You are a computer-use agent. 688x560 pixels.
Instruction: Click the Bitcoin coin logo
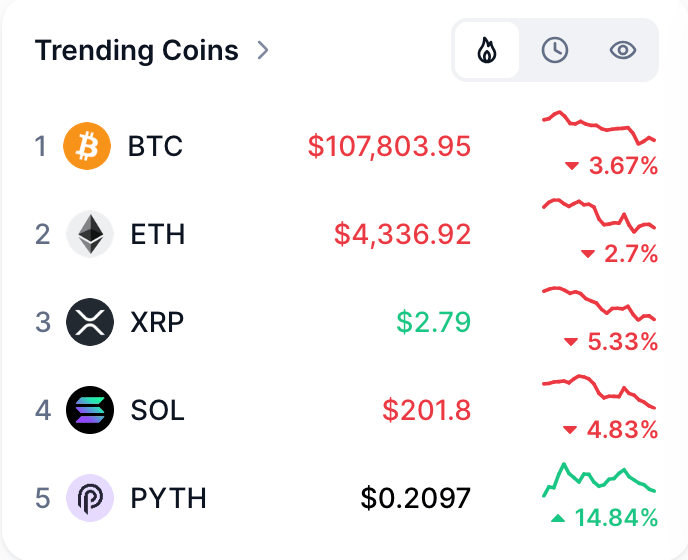tap(87, 147)
